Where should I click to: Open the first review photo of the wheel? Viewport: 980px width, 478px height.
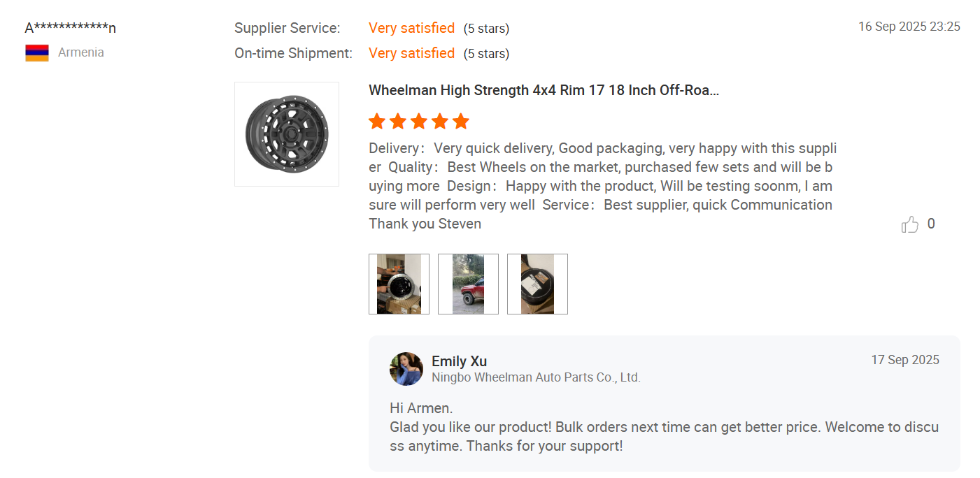399,284
